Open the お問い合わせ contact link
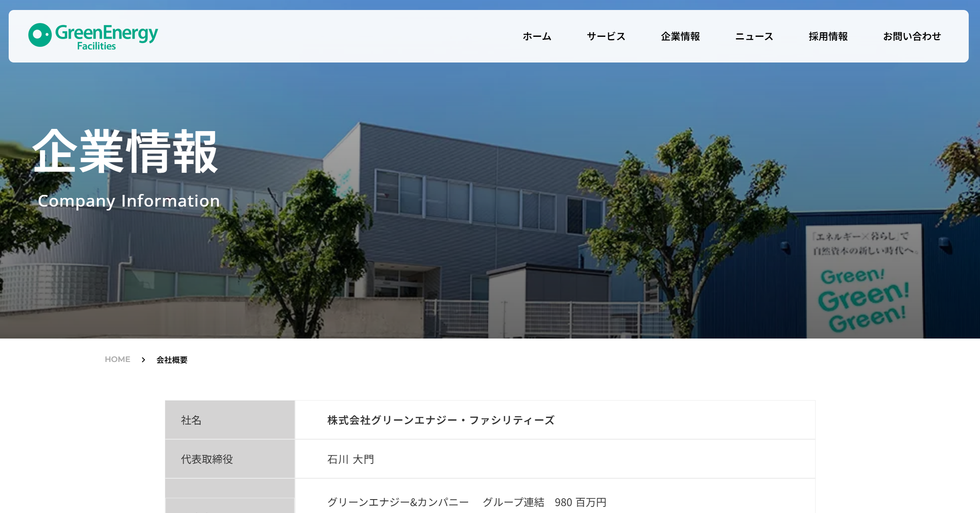 pos(912,36)
